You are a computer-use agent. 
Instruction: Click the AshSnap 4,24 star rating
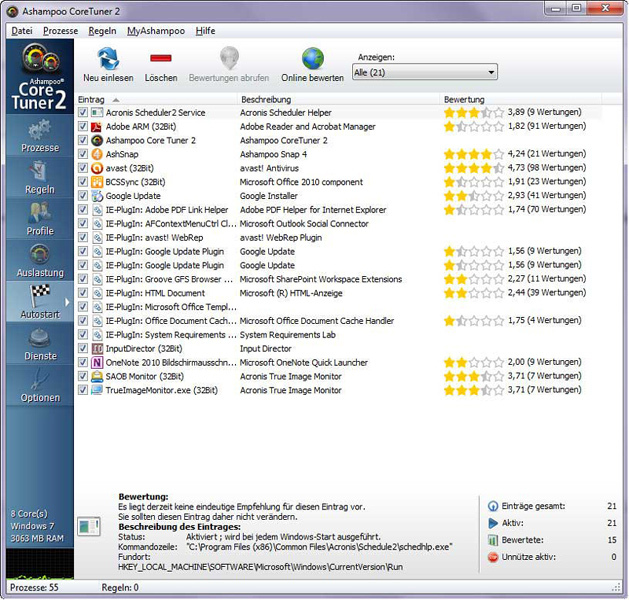tap(473, 154)
